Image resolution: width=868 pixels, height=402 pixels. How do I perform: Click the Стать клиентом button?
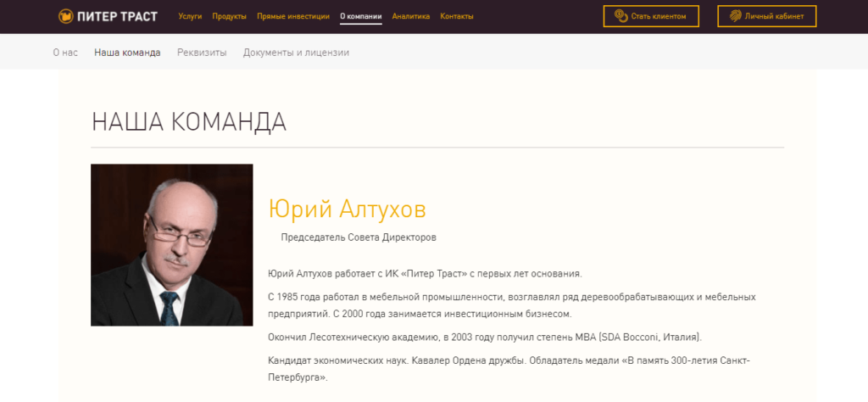click(651, 16)
